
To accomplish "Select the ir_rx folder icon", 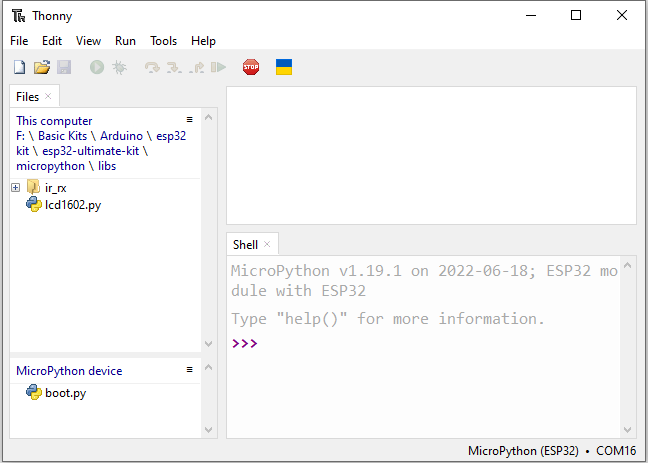I will coord(33,187).
